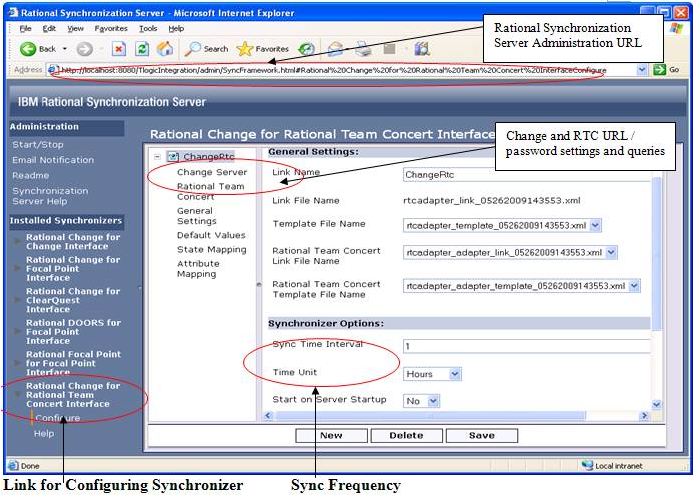Click the New button

(331, 436)
